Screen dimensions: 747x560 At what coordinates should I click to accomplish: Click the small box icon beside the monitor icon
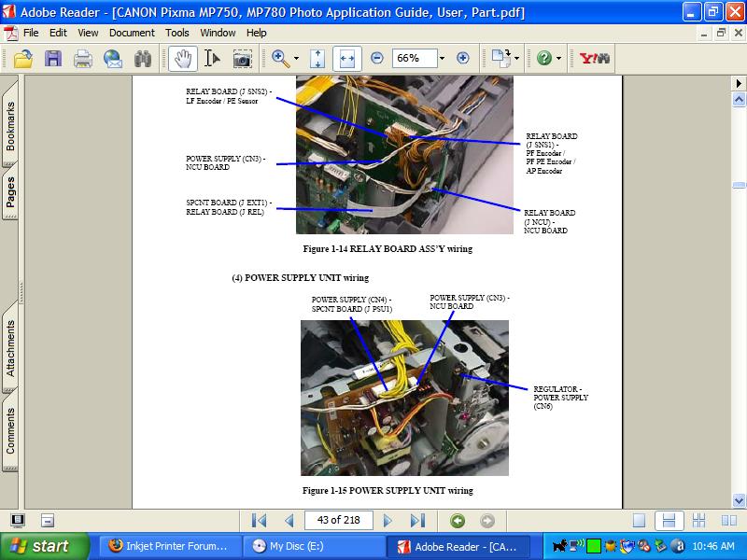click(48, 521)
